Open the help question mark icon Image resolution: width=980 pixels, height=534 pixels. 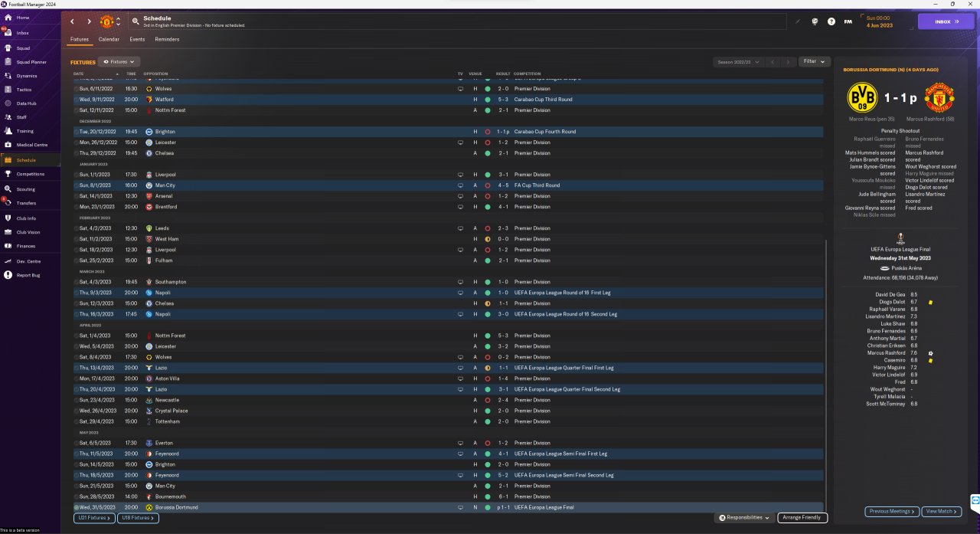(831, 21)
